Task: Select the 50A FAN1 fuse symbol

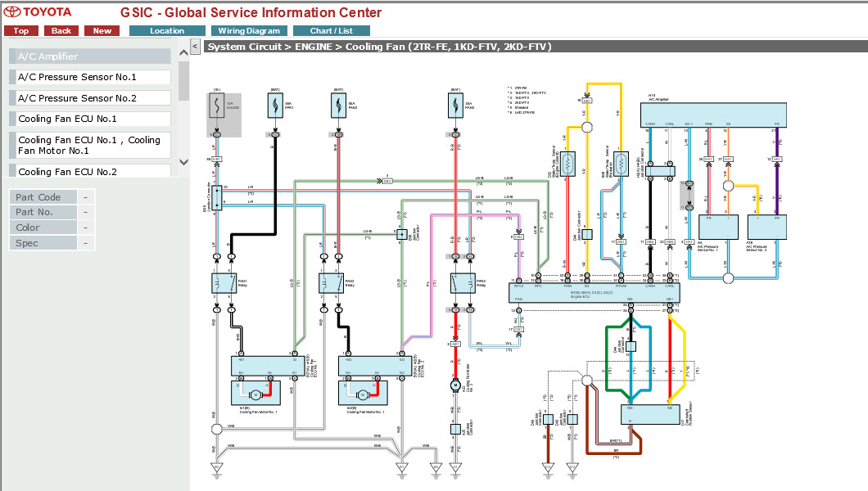Action: pyautogui.click(x=275, y=105)
